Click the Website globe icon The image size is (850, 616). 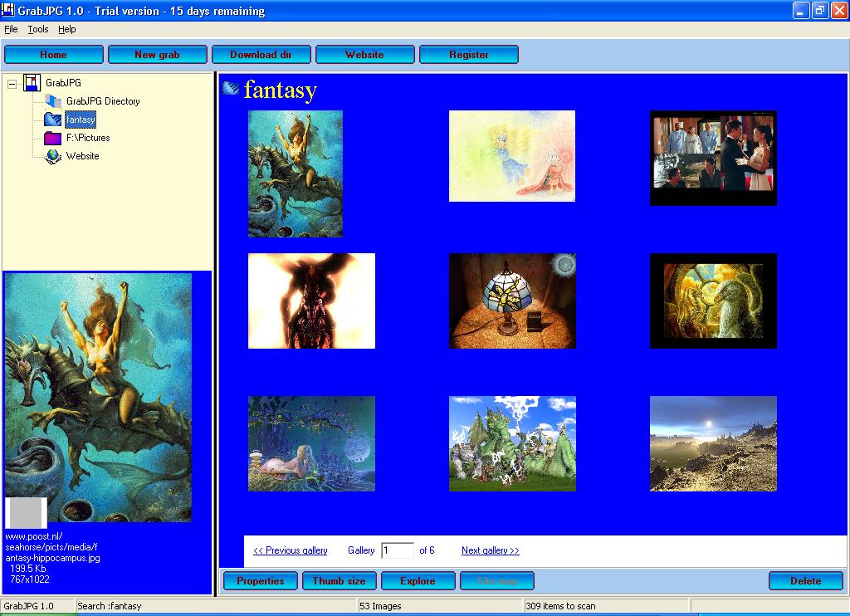pyautogui.click(x=52, y=156)
